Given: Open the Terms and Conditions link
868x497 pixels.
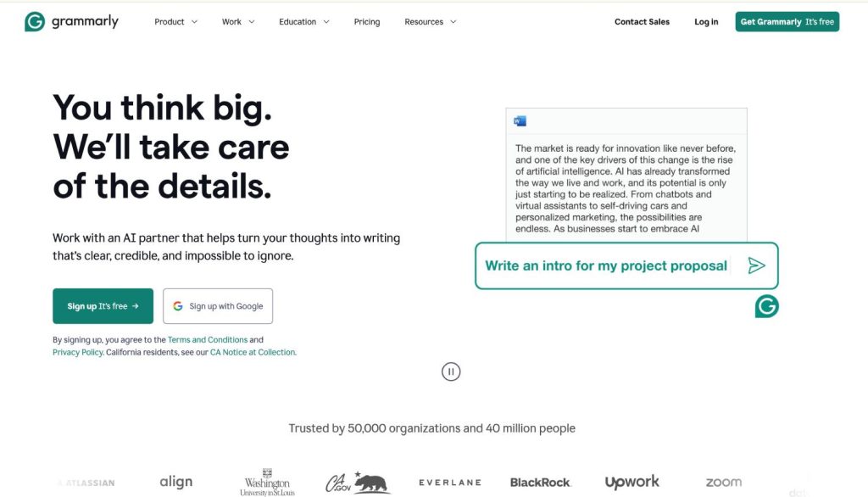Looking at the screenshot, I should pos(208,338).
